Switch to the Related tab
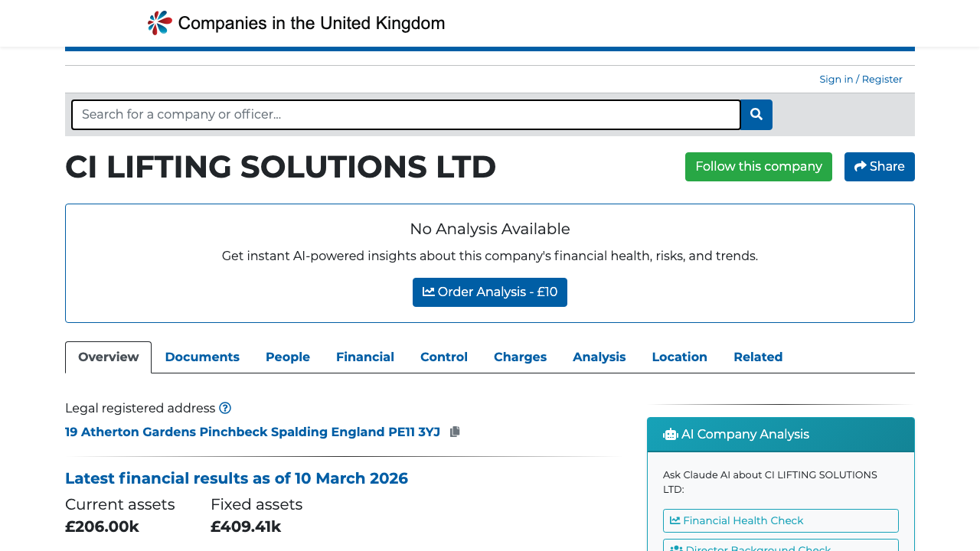Image resolution: width=980 pixels, height=551 pixels. [758, 357]
